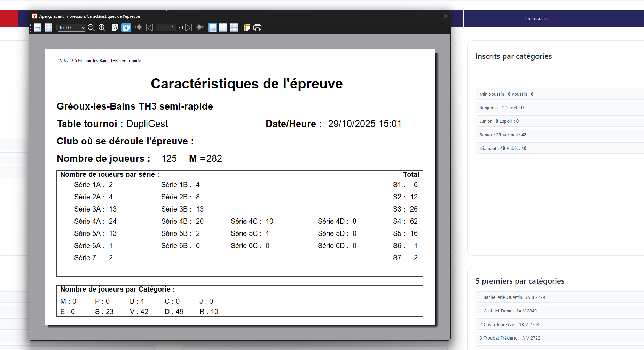Click the Fit width icon
644x350 pixels.
pos(38,28)
